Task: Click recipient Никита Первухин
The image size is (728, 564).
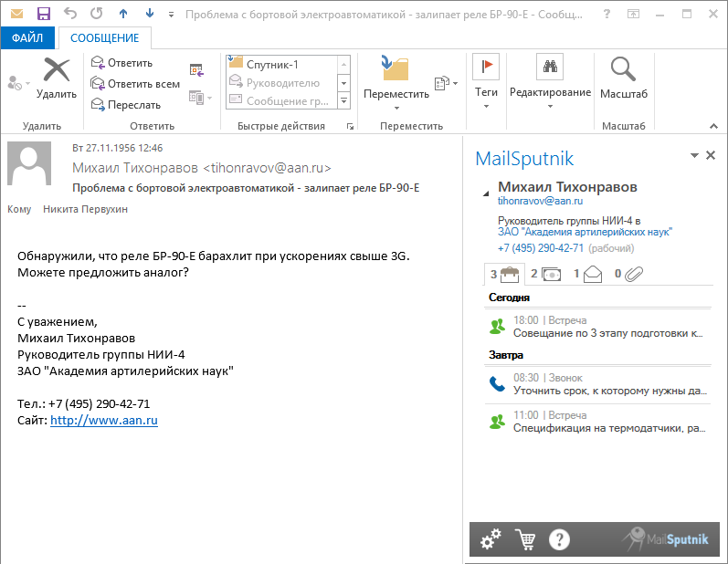Action: [85, 209]
